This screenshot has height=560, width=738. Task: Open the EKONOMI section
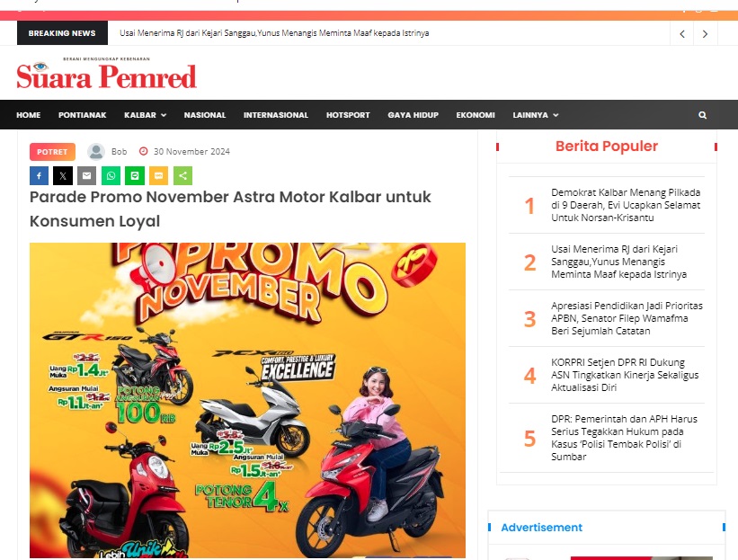click(x=476, y=115)
